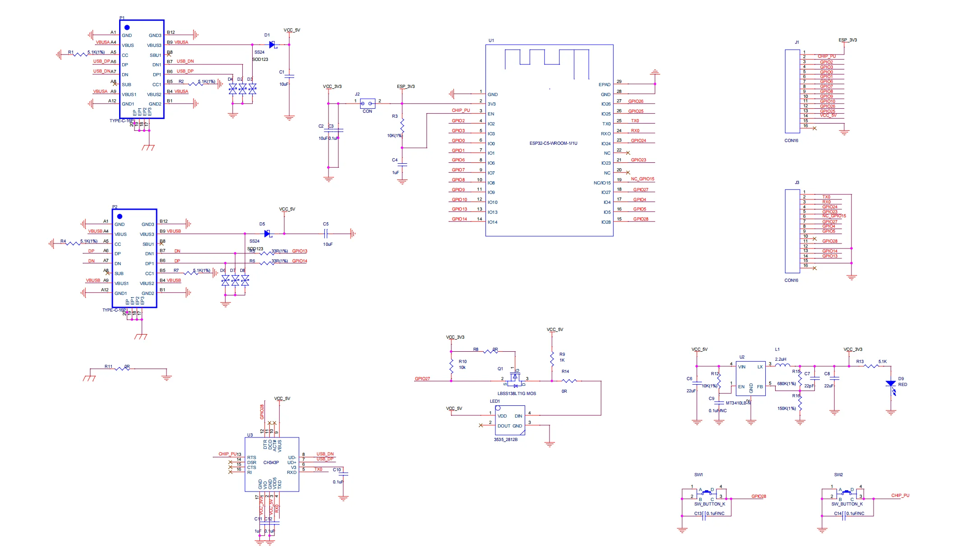980x547 pixels.
Task: Select the CH343P chip U3
Action: (272, 464)
